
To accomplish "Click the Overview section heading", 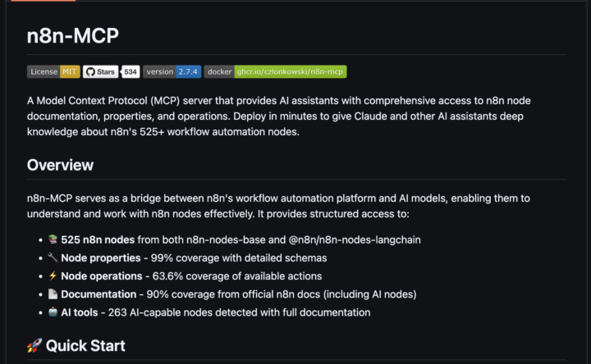I will [x=60, y=165].
